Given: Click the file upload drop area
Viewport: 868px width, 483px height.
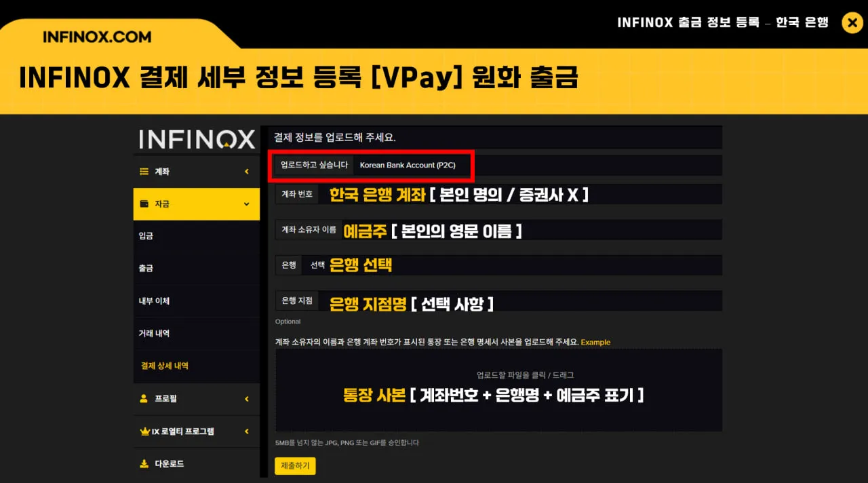Looking at the screenshot, I should pos(498,390).
